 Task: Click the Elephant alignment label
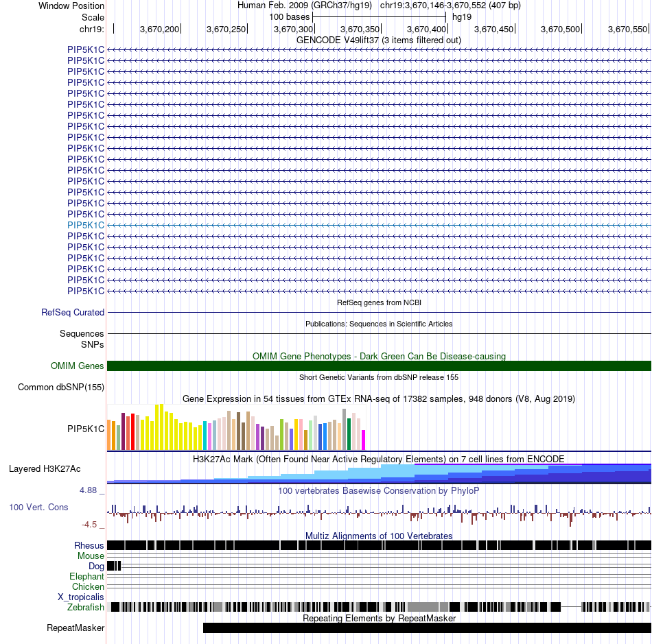pyautogui.click(x=86, y=577)
